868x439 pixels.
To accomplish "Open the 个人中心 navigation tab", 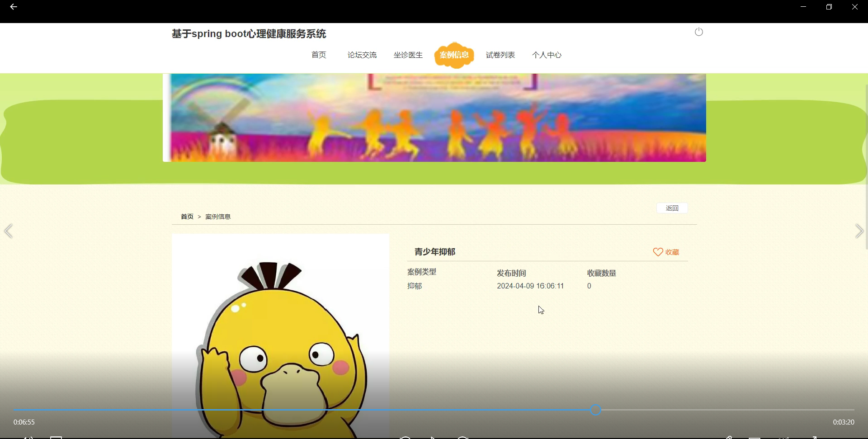I will [547, 55].
